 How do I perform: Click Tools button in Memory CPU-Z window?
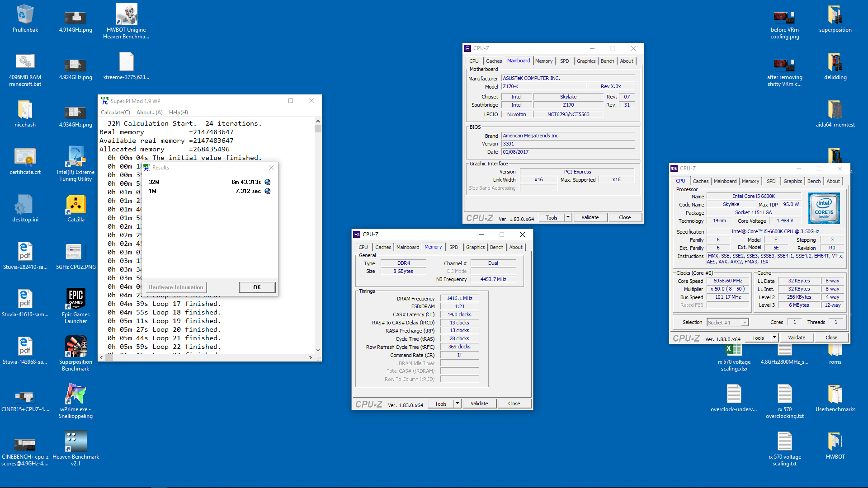coord(440,404)
